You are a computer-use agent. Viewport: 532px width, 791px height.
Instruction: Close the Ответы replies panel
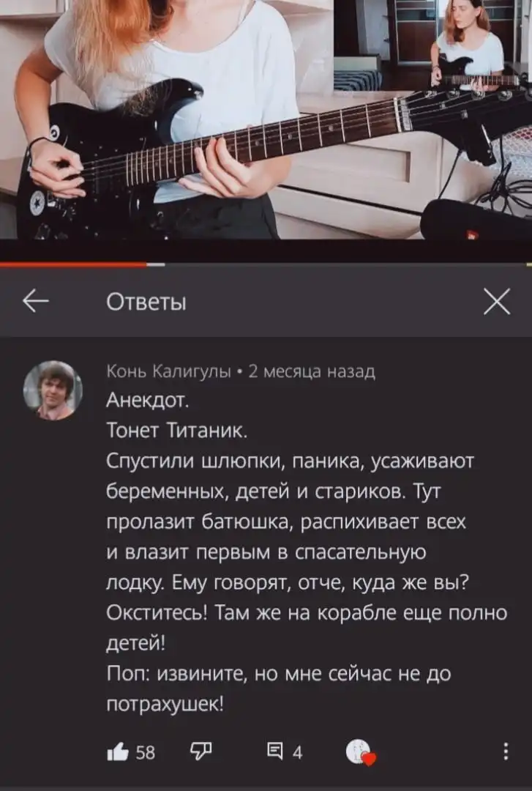(x=497, y=302)
